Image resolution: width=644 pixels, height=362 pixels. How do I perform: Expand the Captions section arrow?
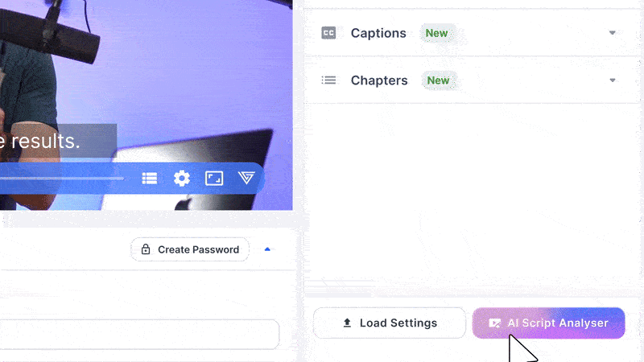click(612, 33)
